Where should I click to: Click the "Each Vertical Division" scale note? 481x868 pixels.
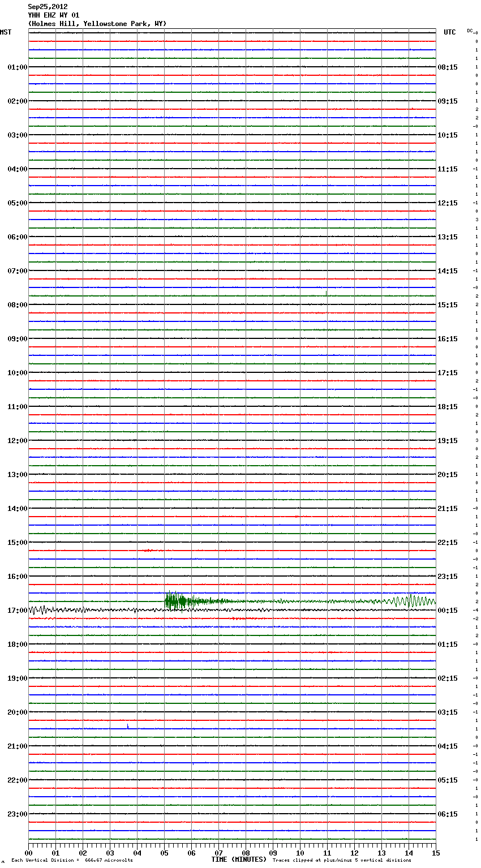tap(72, 861)
